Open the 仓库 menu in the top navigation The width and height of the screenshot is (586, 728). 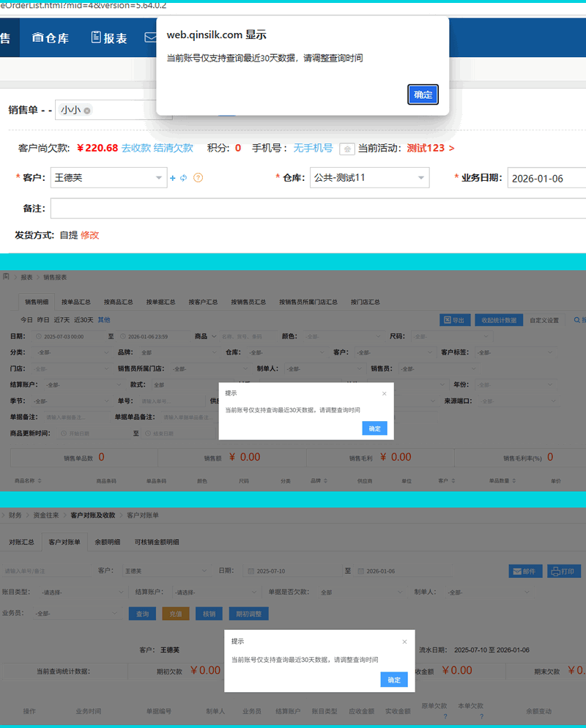(51, 38)
